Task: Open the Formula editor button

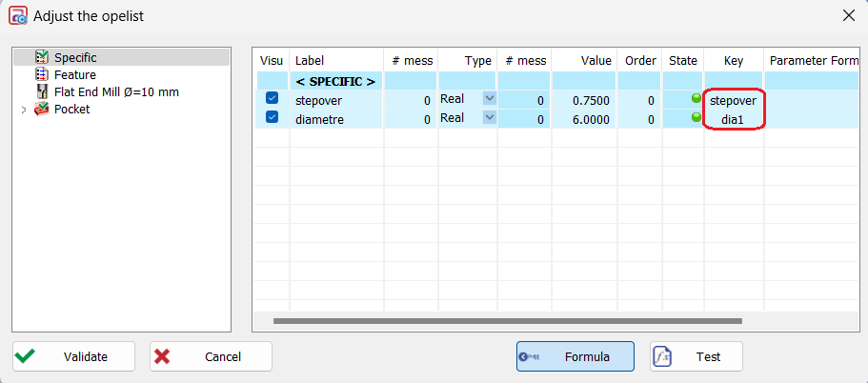Action: pyautogui.click(x=575, y=357)
